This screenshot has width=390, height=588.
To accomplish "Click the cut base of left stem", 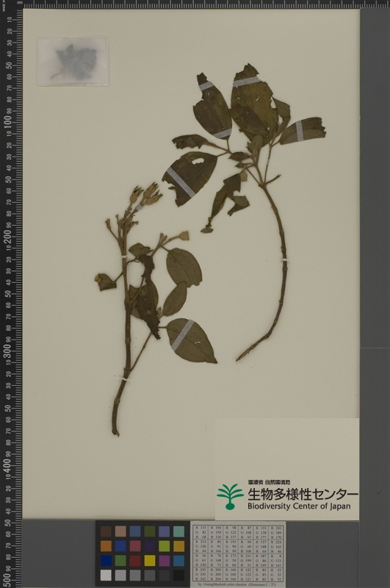I will click(x=115, y=432).
